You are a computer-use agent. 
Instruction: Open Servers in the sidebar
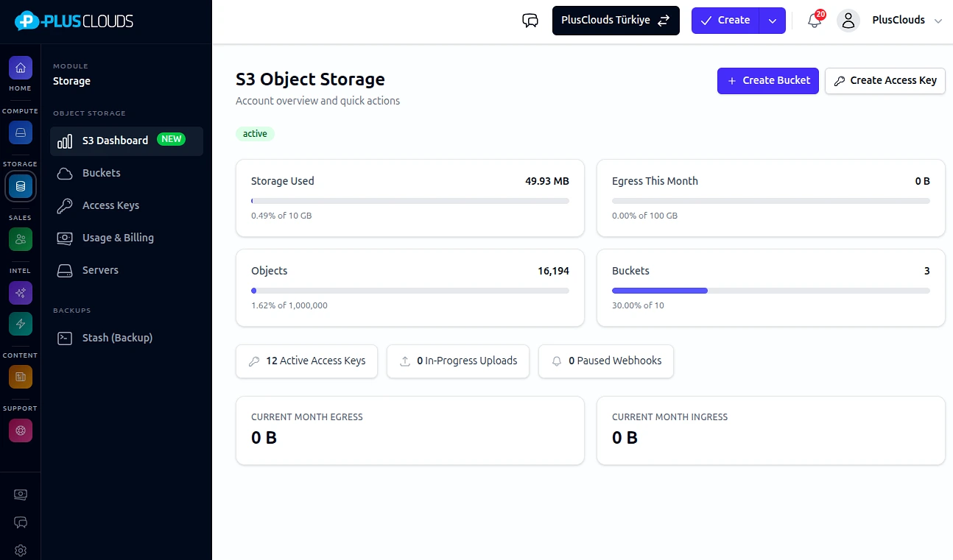(127, 270)
